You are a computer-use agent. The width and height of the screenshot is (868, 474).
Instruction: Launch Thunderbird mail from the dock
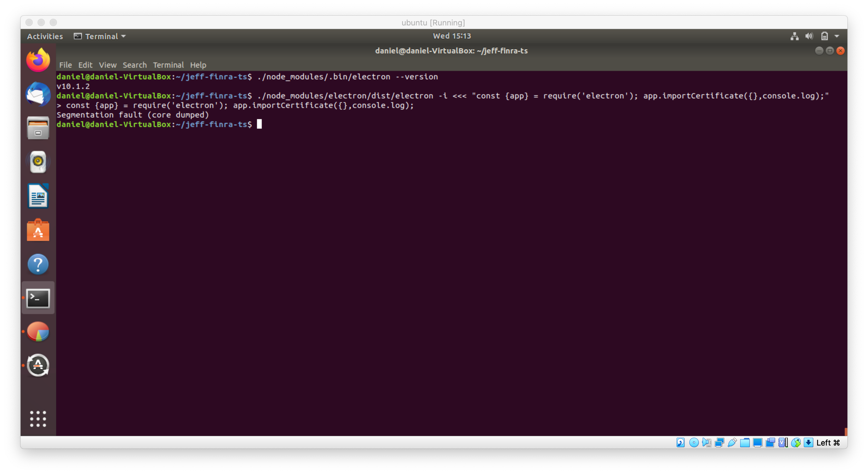38,94
